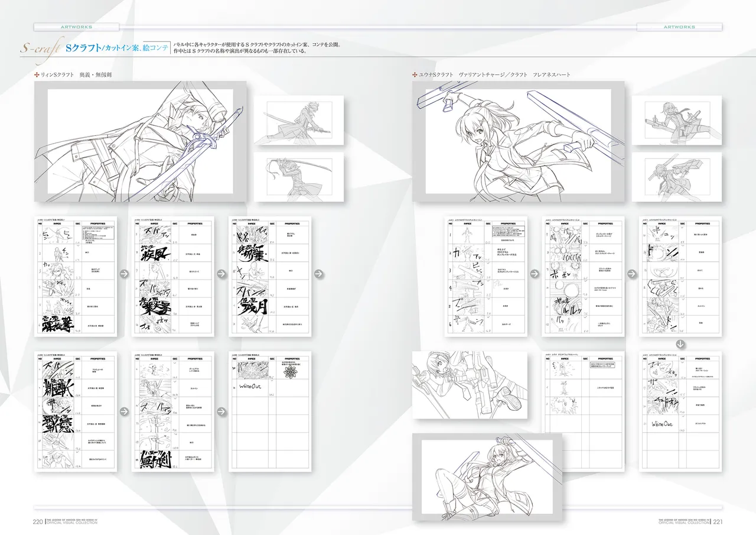Screen dimensions: 756x535
Task: Open Rean's first storyboard sheet
Action: point(74,276)
